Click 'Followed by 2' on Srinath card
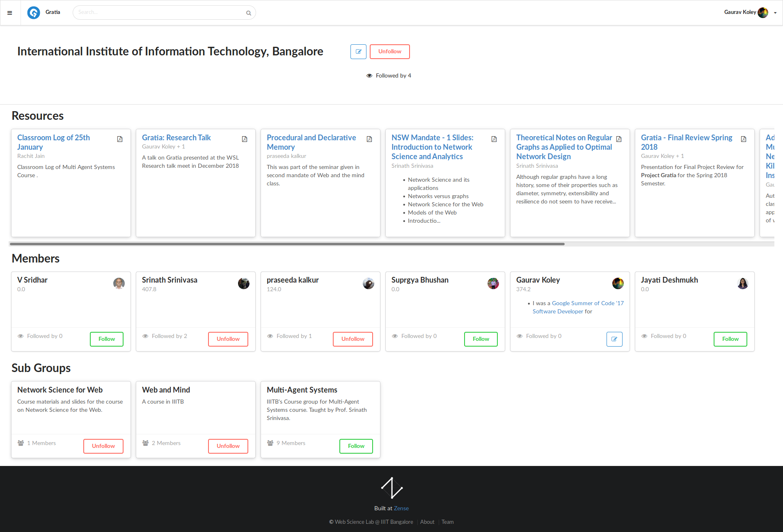The image size is (783, 532). click(169, 336)
